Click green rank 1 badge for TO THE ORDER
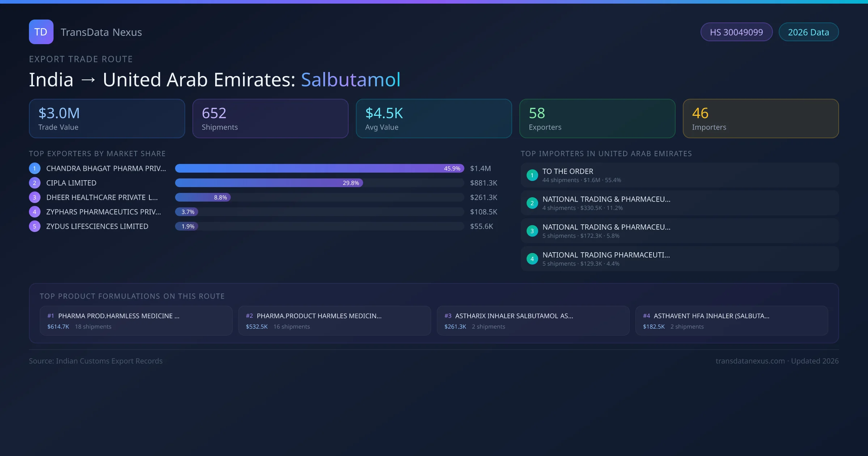This screenshot has width=868, height=456. tap(532, 175)
